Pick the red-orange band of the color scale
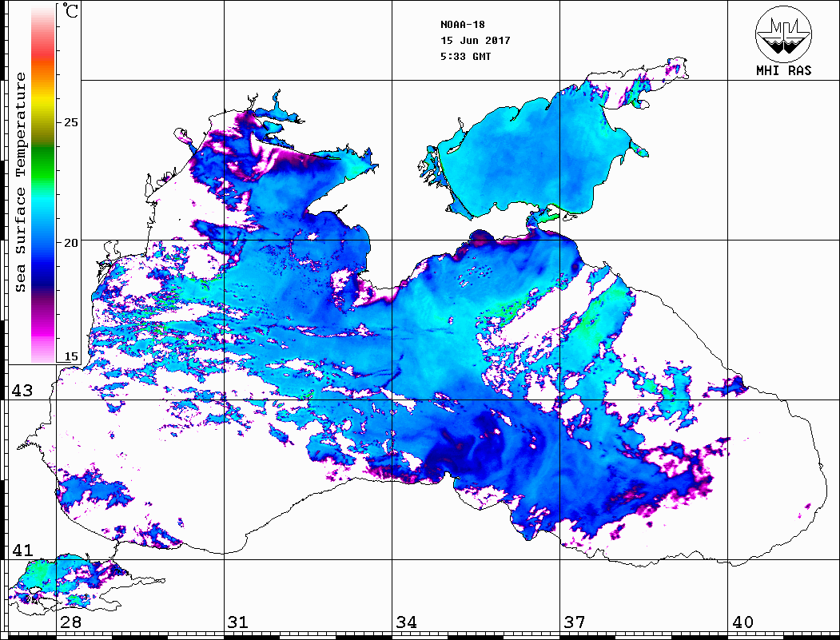Image resolution: width=840 pixels, height=640 pixels. click(43, 62)
